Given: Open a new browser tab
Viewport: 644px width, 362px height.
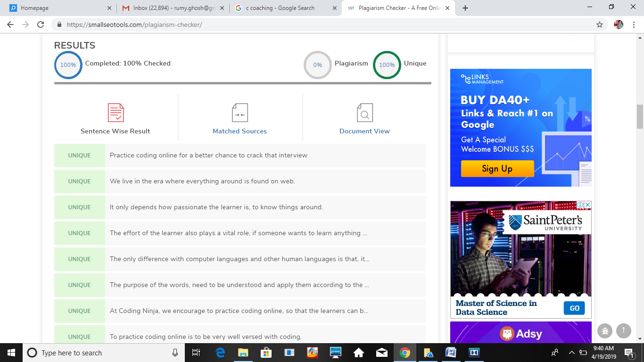Looking at the screenshot, I should (465, 8).
